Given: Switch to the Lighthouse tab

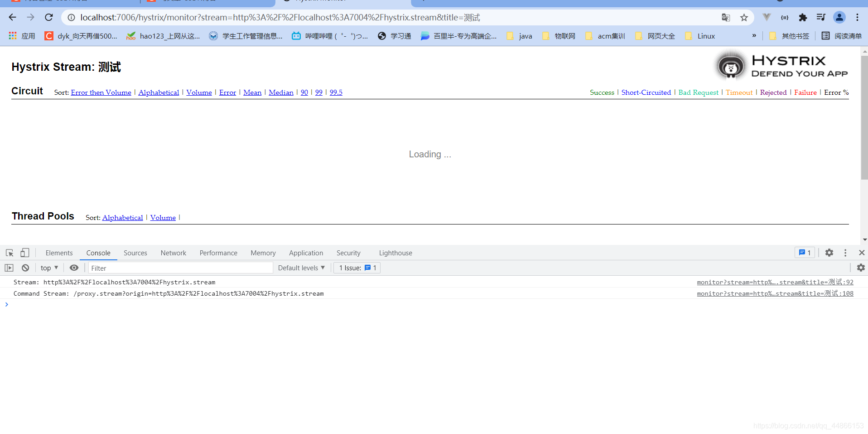Looking at the screenshot, I should pyautogui.click(x=395, y=253).
